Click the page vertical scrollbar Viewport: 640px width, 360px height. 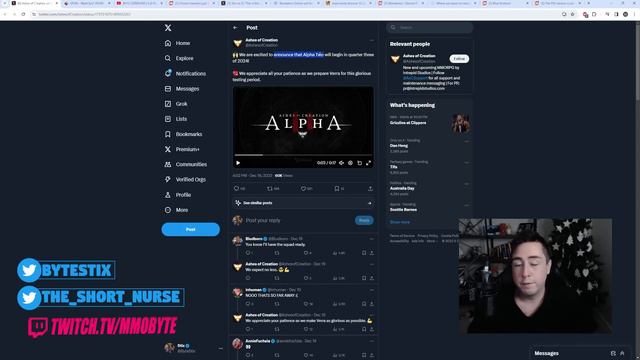click(x=638, y=61)
